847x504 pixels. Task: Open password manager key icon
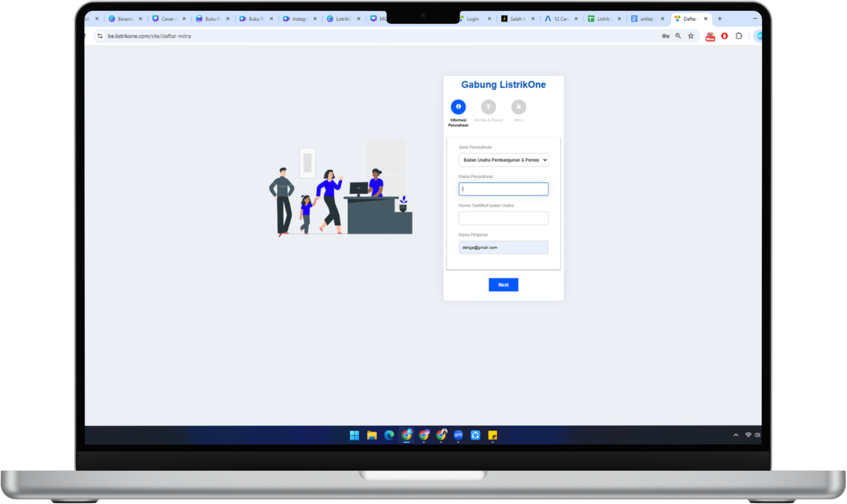(x=665, y=36)
